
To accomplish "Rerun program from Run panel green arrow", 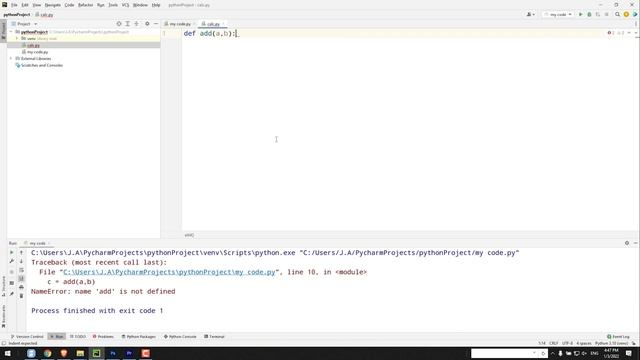I will (x=11, y=253).
